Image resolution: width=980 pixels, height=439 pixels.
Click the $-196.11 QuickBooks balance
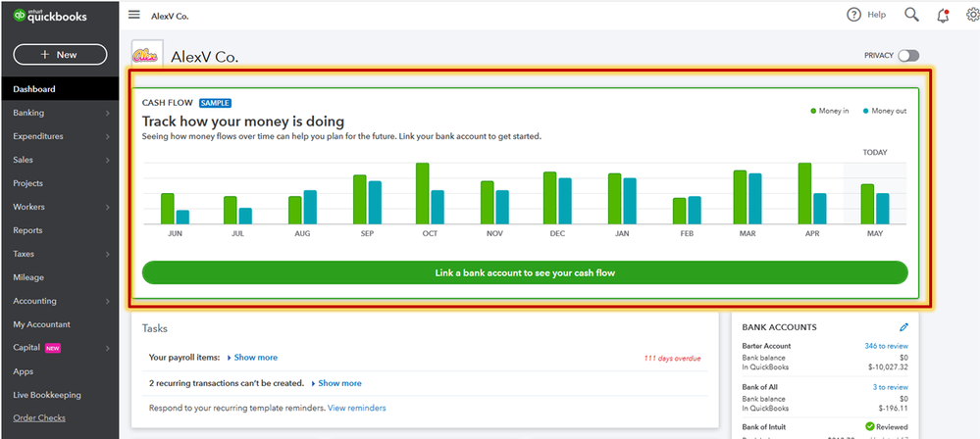coord(892,409)
